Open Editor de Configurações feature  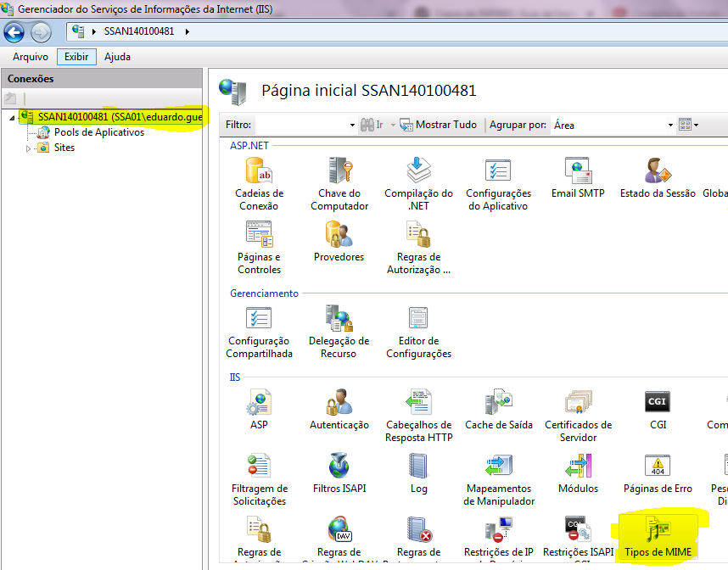[x=419, y=332]
